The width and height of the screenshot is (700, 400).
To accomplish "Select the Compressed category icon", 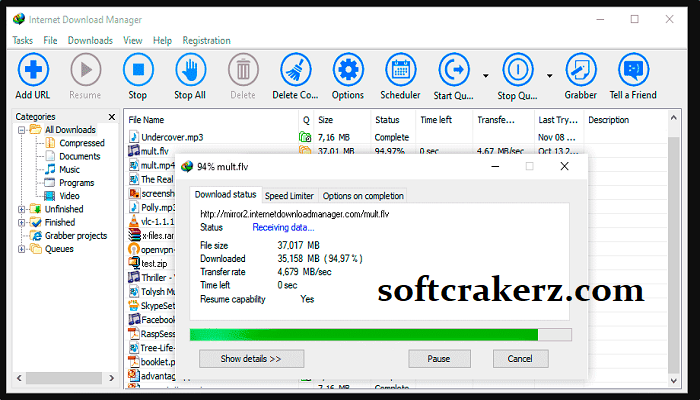I will pos(50,143).
